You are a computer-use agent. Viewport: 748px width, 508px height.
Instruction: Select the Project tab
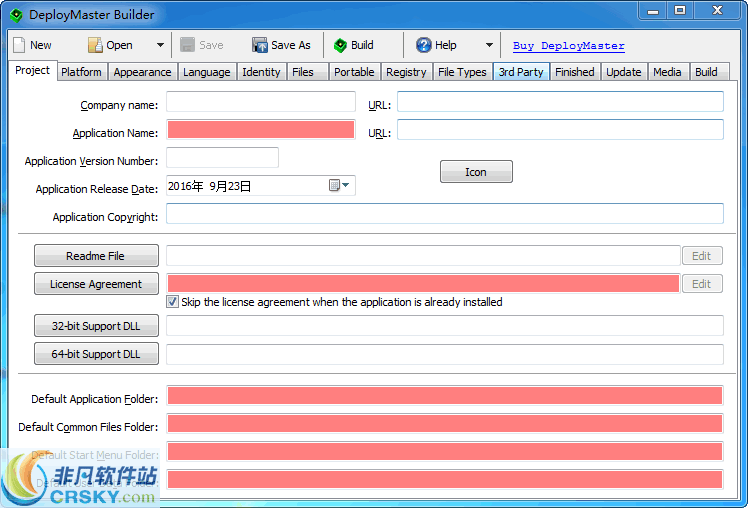tap(32, 70)
